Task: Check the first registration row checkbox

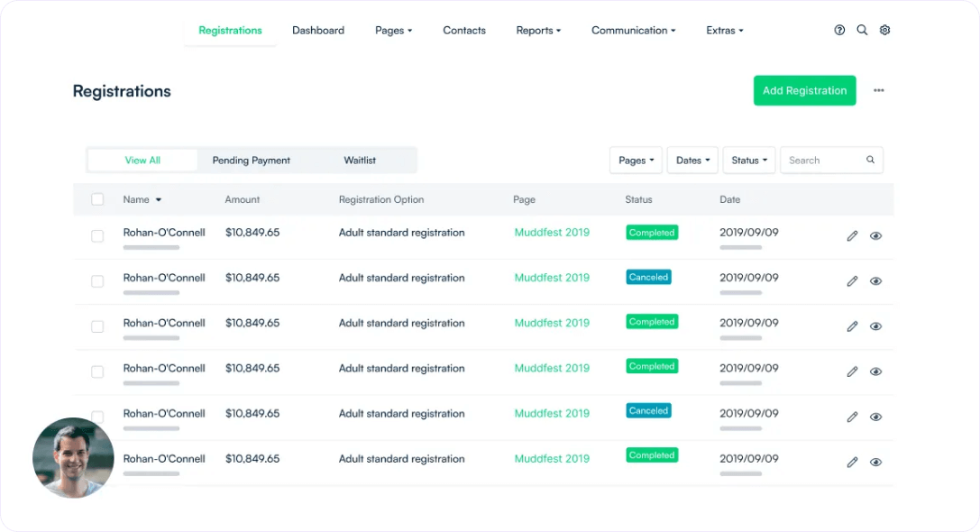Action: 97,235
